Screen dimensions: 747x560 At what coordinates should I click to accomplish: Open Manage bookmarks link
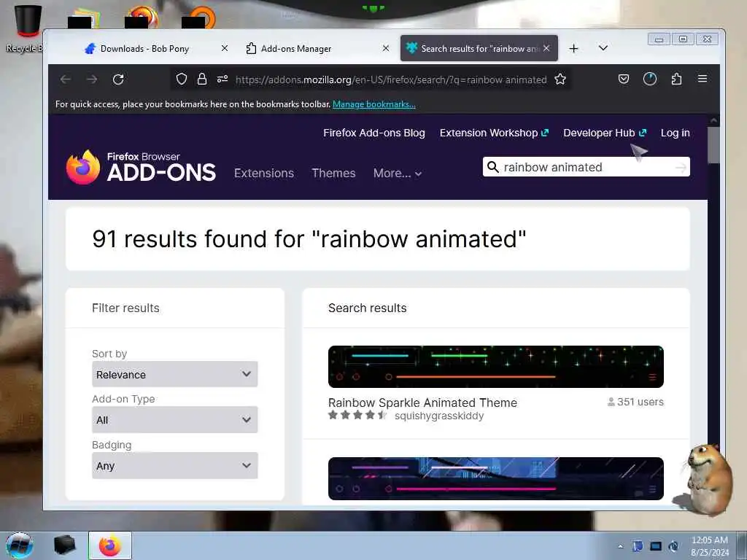tap(374, 104)
